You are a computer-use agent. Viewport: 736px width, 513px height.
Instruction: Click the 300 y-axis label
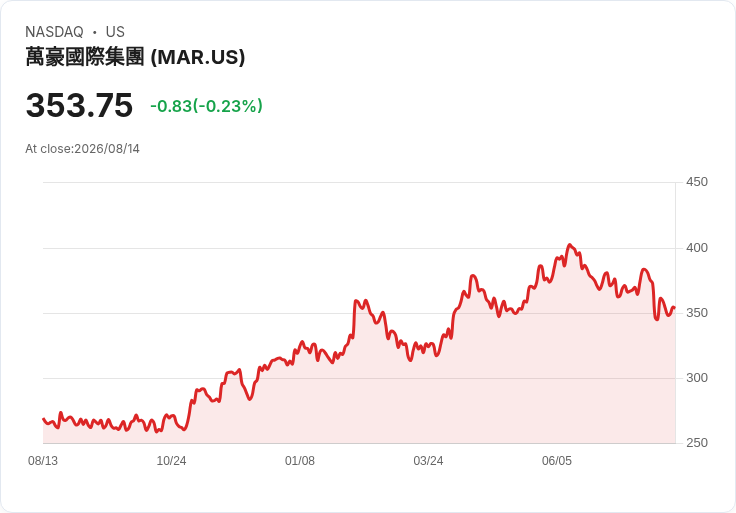[x=697, y=378]
